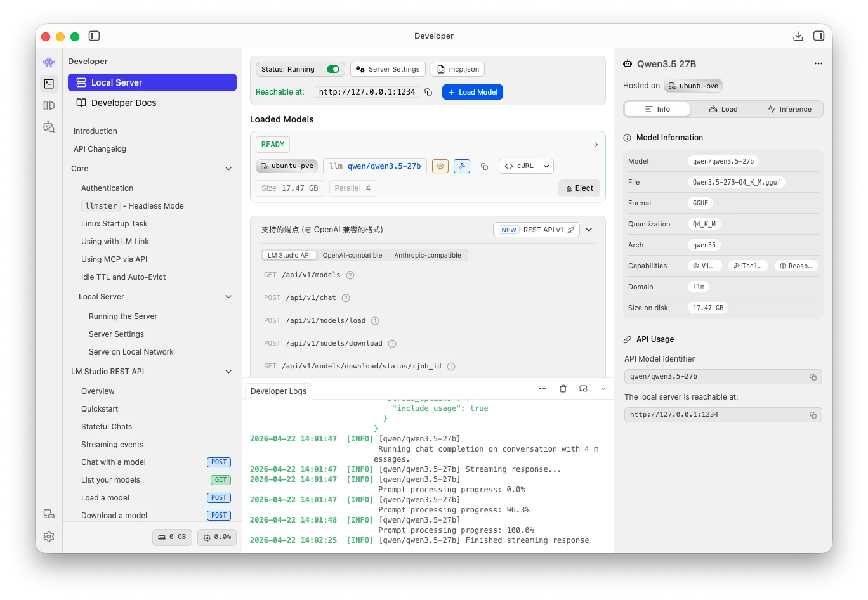Open the Qwen3.5 27B three-dot menu
868x600 pixels.
click(x=819, y=63)
